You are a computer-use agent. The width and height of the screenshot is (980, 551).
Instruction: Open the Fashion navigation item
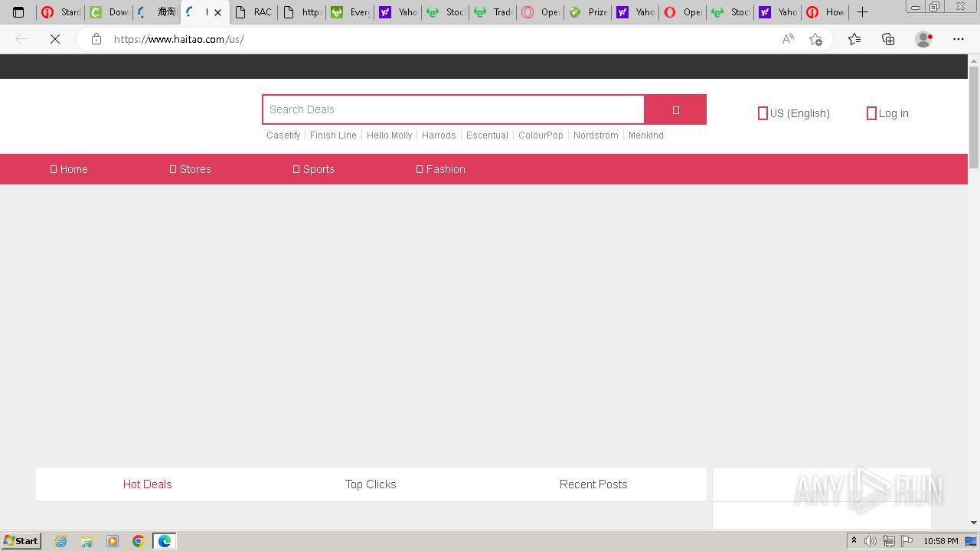pyautogui.click(x=440, y=169)
